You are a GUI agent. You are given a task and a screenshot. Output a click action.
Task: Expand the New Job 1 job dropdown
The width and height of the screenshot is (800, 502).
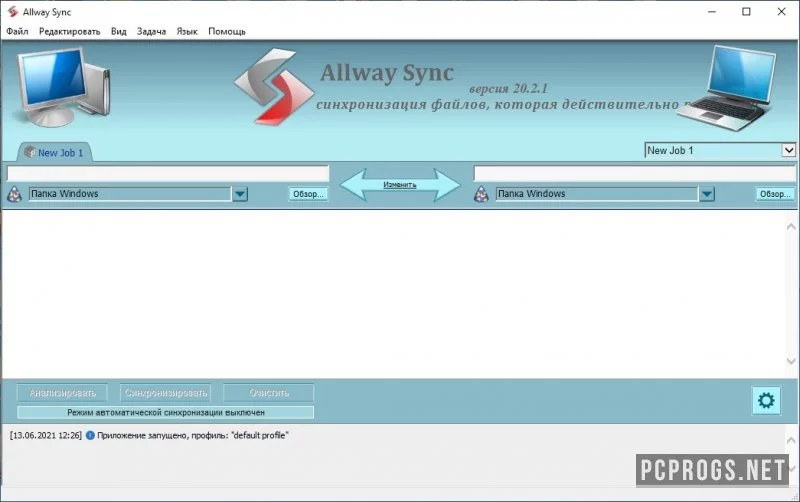coord(788,150)
